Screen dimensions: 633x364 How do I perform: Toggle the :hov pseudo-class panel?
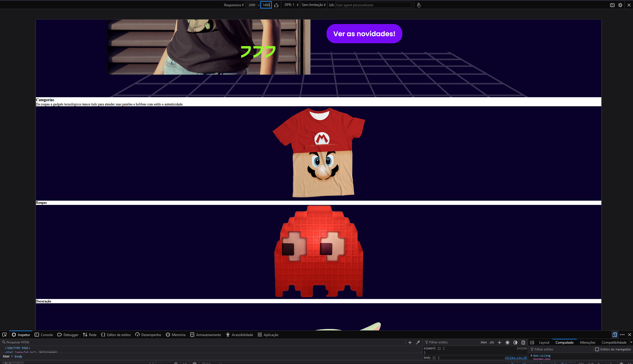click(x=483, y=342)
